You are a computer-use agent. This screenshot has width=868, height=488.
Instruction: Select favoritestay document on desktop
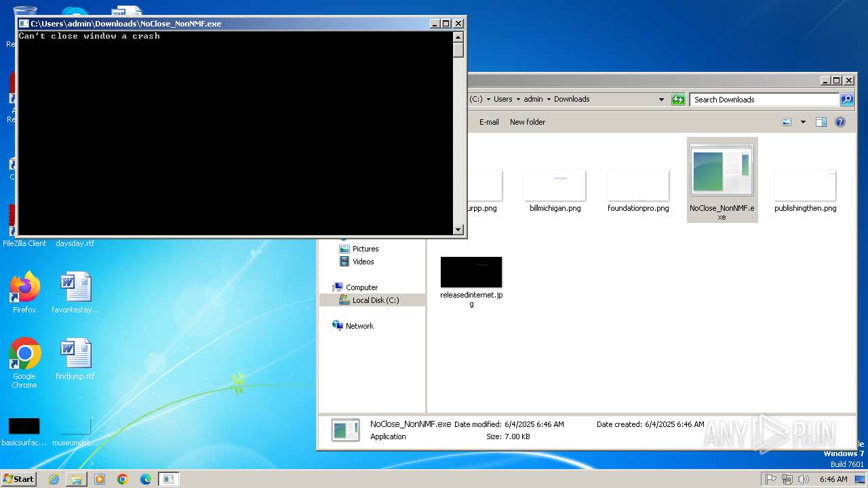(x=75, y=293)
